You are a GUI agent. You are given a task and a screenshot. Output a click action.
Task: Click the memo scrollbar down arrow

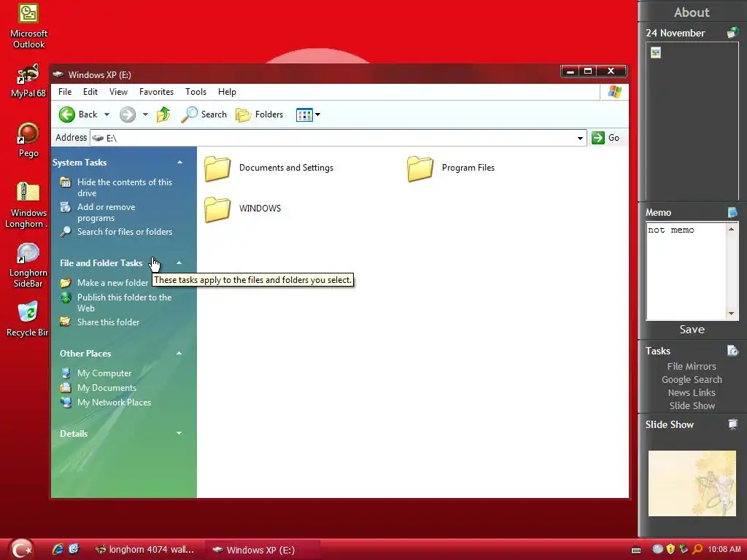click(x=731, y=314)
